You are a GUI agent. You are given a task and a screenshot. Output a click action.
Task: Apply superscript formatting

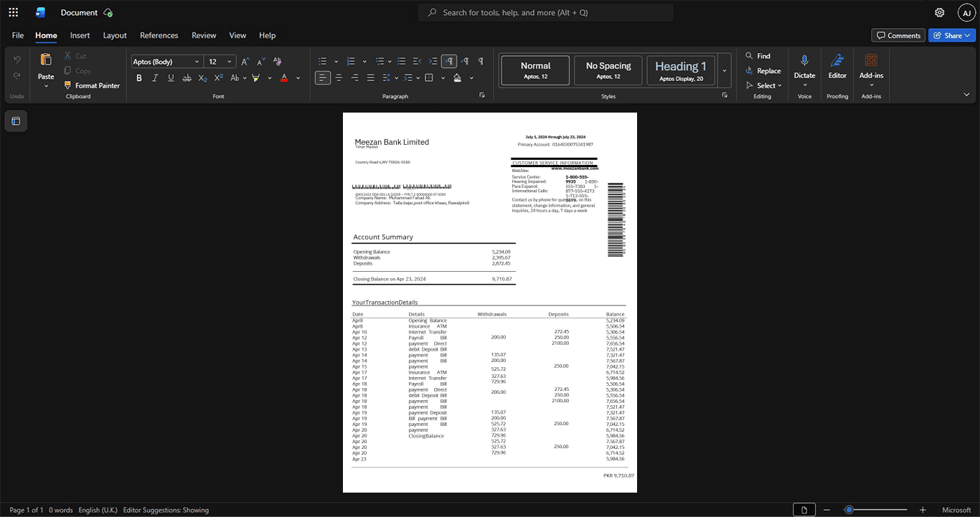coord(218,78)
